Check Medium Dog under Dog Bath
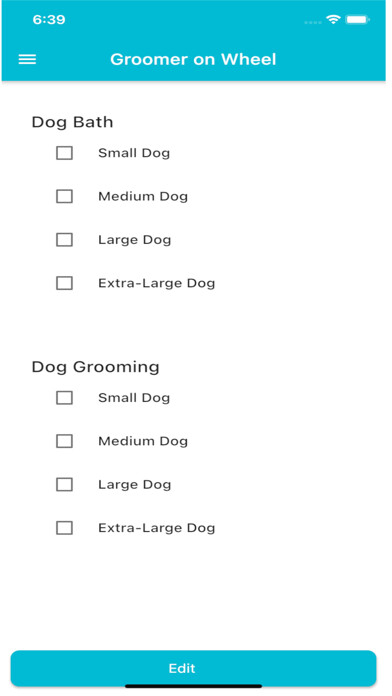Image resolution: width=392 pixels, height=696 pixels. 64,196
